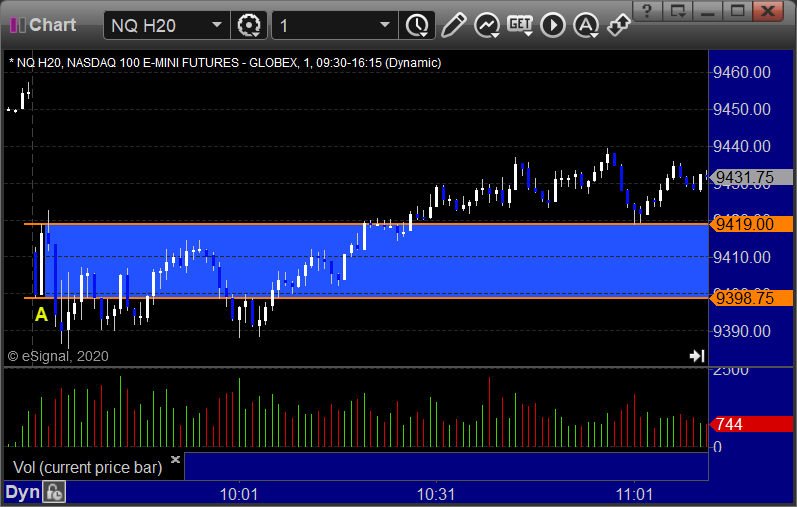The image size is (797, 507).
Task: Click the 9460.00 price axis label
Action: [742, 72]
